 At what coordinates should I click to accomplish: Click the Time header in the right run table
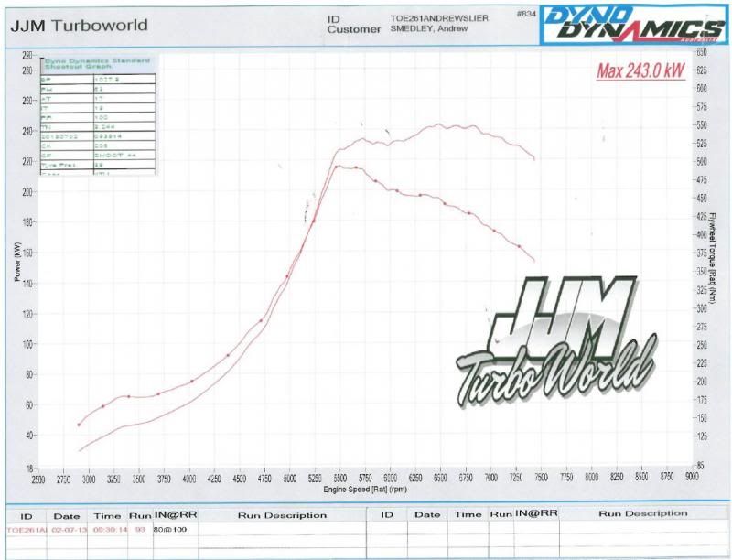click(468, 514)
